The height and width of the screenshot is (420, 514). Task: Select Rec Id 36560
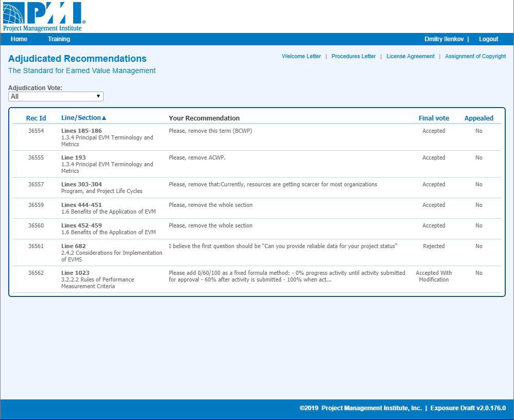click(x=36, y=226)
